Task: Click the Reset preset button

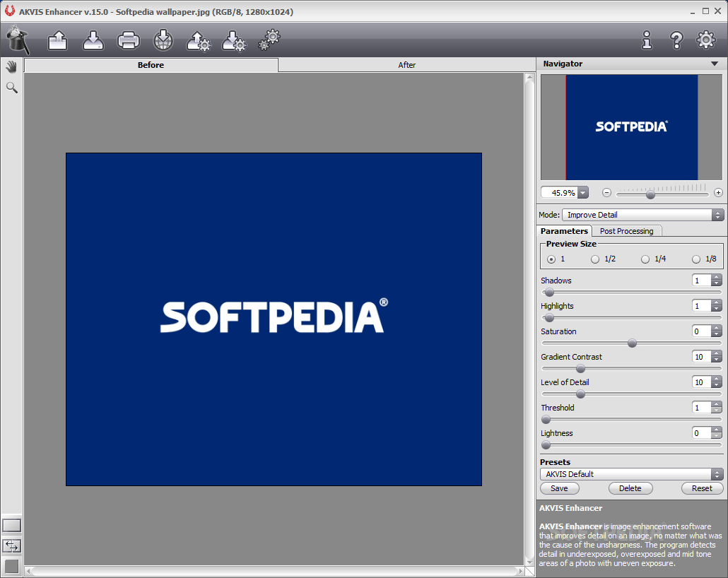Action: tap(702, 488)
